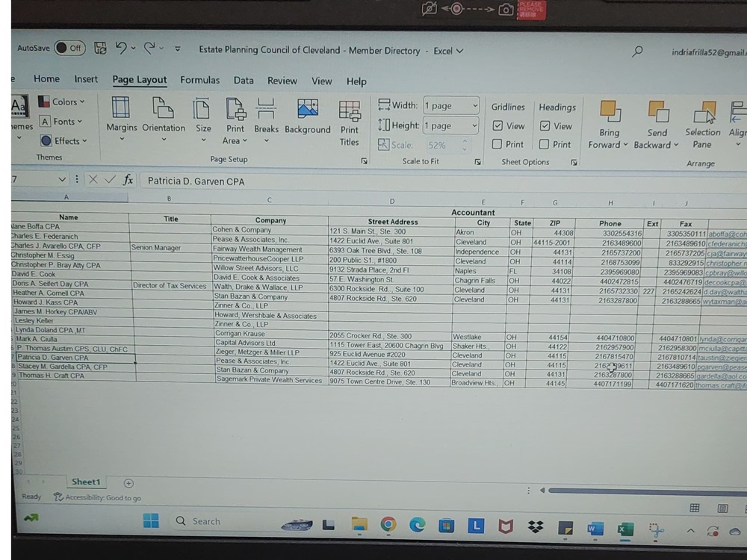
Task: Click the Print Area icon
Action: coord(235,109)
